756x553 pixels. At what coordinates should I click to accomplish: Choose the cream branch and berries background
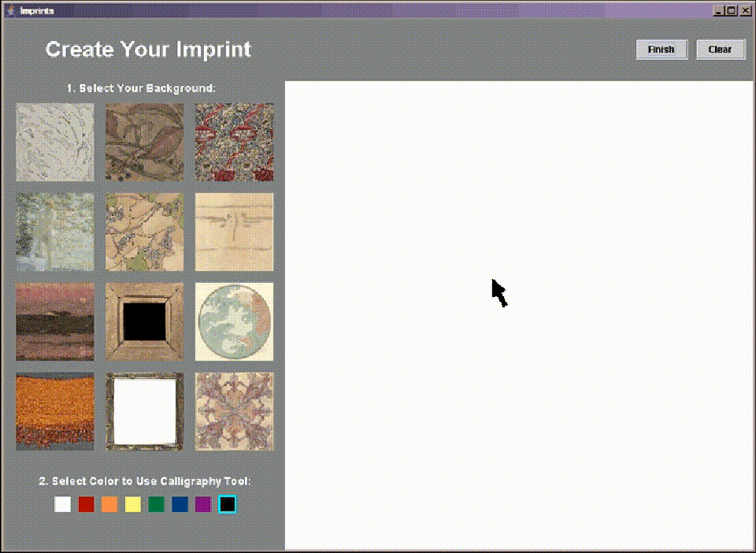[145, 232]
